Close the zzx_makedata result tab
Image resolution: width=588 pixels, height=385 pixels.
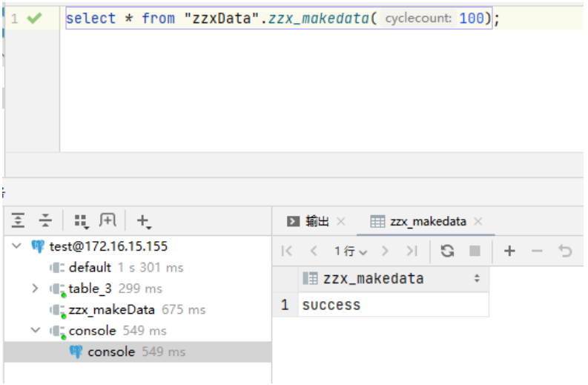[478, 221]
